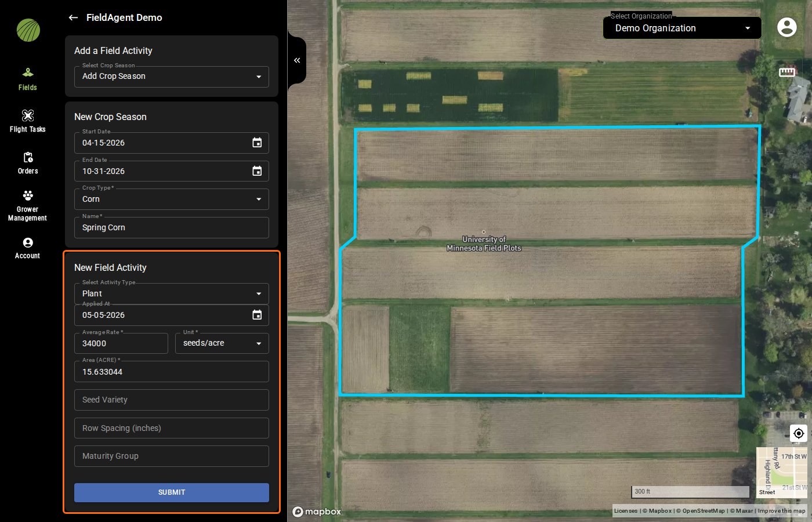Click the University of Minnesota Field Plots label

[484, 244]
